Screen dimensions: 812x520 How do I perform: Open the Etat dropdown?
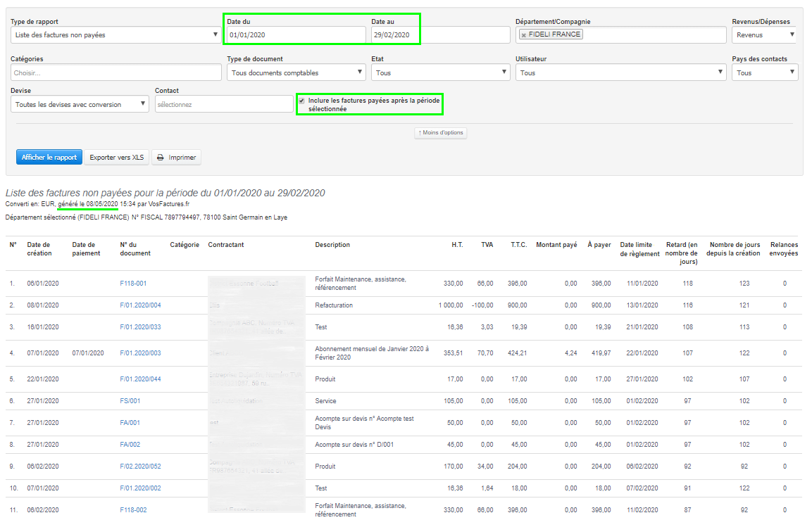point(440,72)
